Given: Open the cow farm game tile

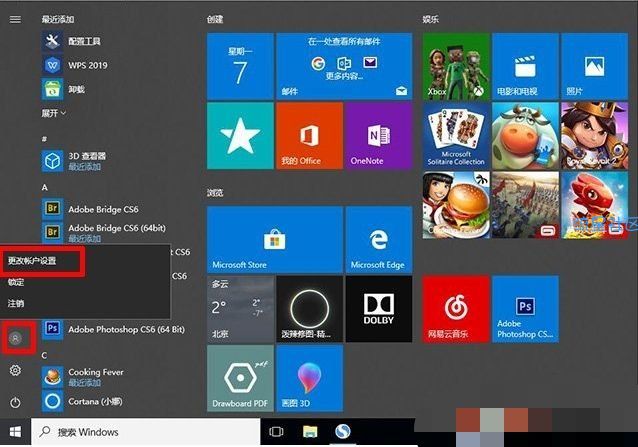Looking at the screenshot, I should pos(525,135).
